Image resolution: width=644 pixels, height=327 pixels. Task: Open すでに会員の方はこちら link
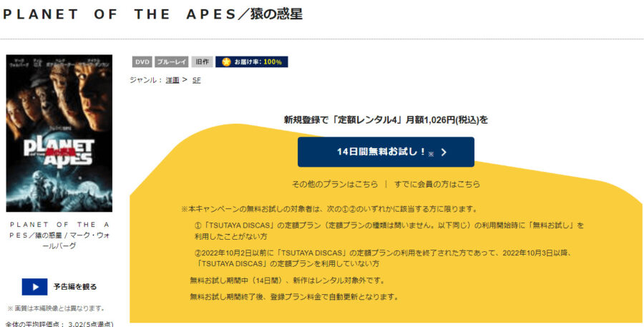tap(437, 184)
